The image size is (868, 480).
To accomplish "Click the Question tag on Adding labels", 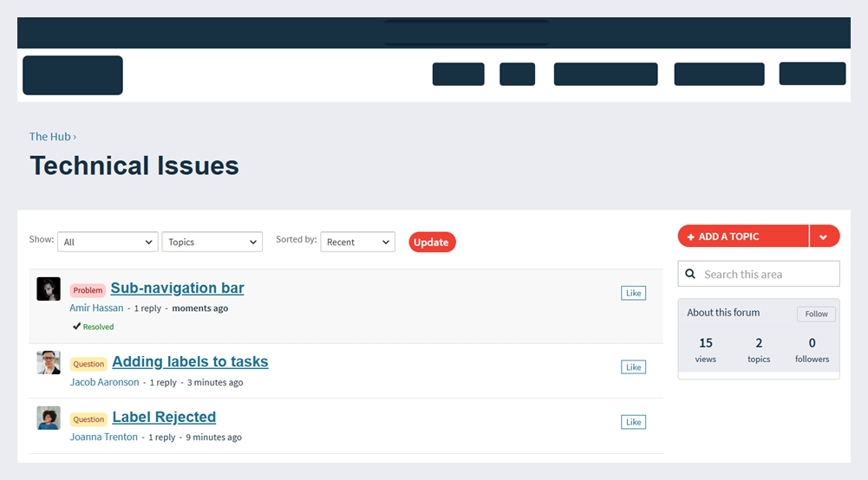I will [88, 364].
